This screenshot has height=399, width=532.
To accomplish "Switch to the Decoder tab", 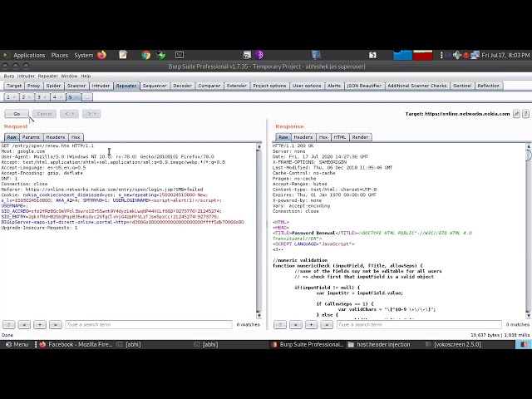I will [183, 86].
